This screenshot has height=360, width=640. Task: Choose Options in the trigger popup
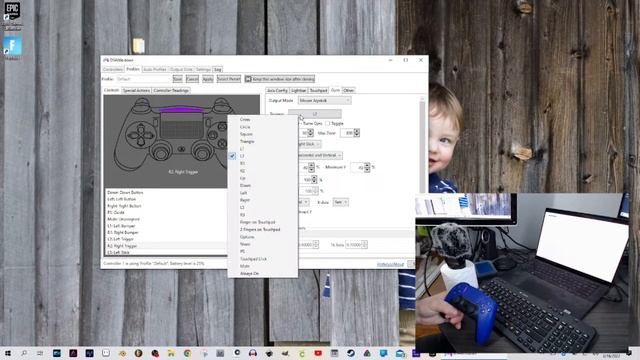(262, 237)
